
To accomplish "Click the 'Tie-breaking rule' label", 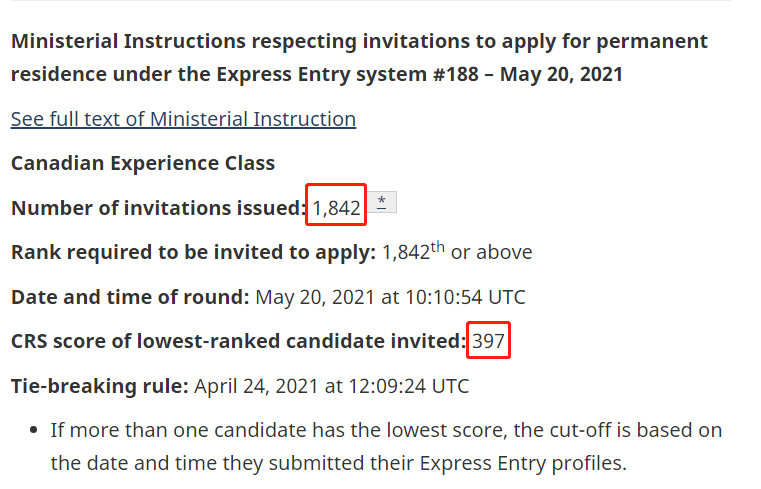I will (99, 386).
